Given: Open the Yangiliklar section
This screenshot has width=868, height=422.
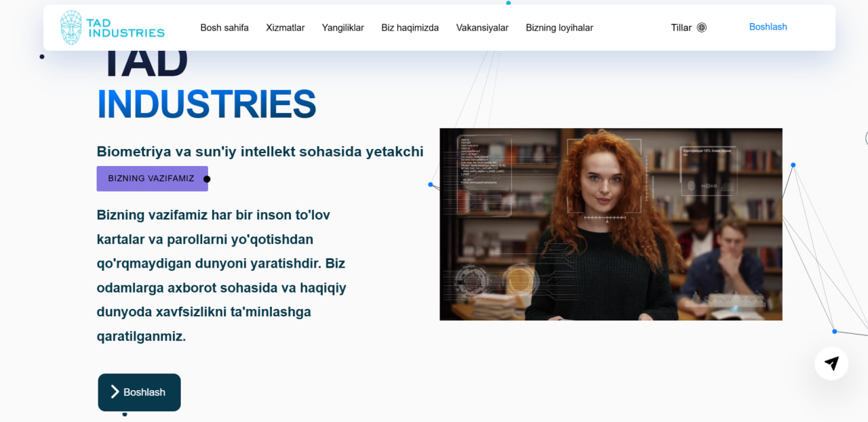Looking at the screenshot, I should (342, 28).
